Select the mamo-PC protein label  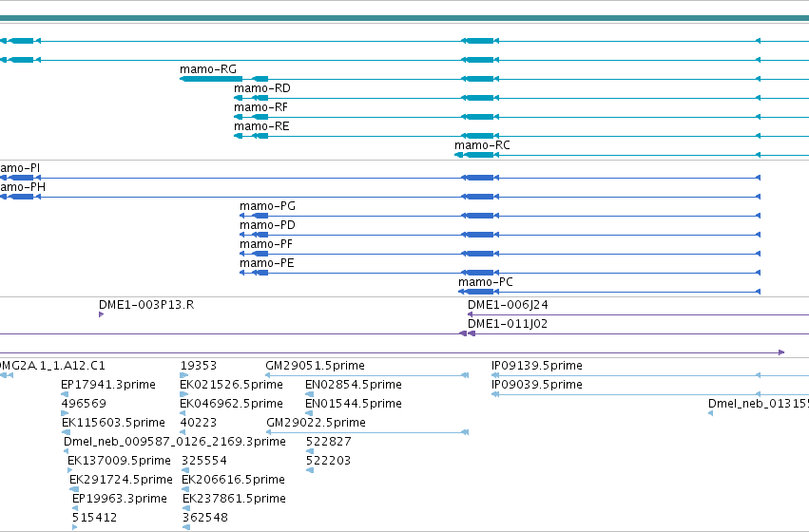(x=486, y=282)
